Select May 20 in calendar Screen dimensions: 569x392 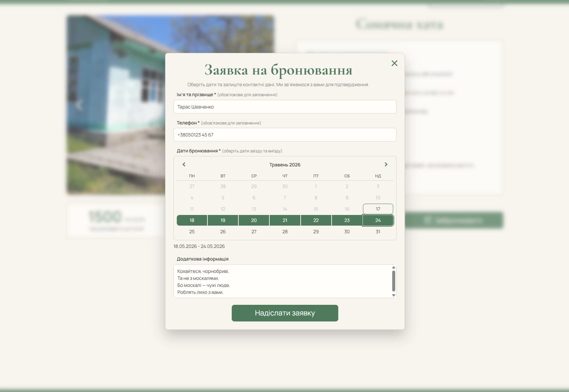(254, 220)
